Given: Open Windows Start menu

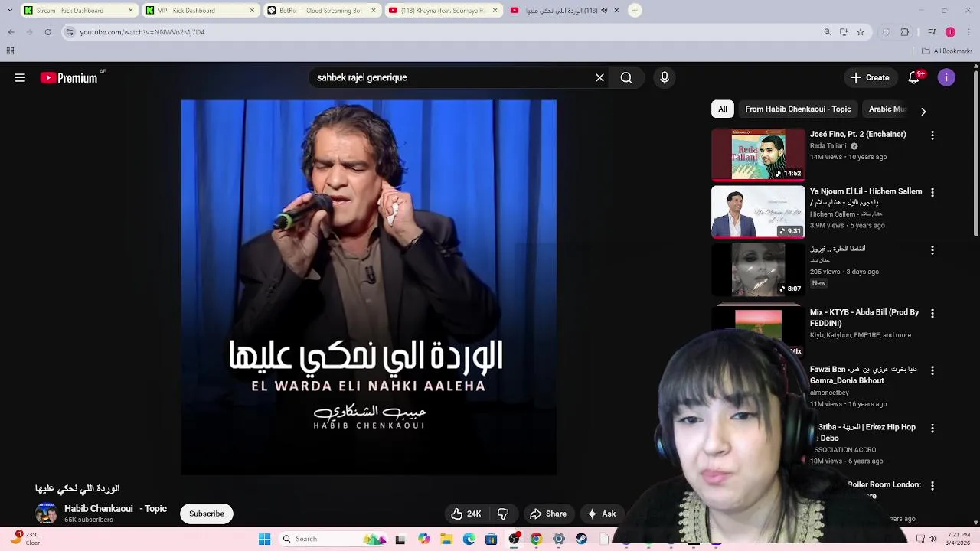Looking at the screenshot, I should [264, 539].
